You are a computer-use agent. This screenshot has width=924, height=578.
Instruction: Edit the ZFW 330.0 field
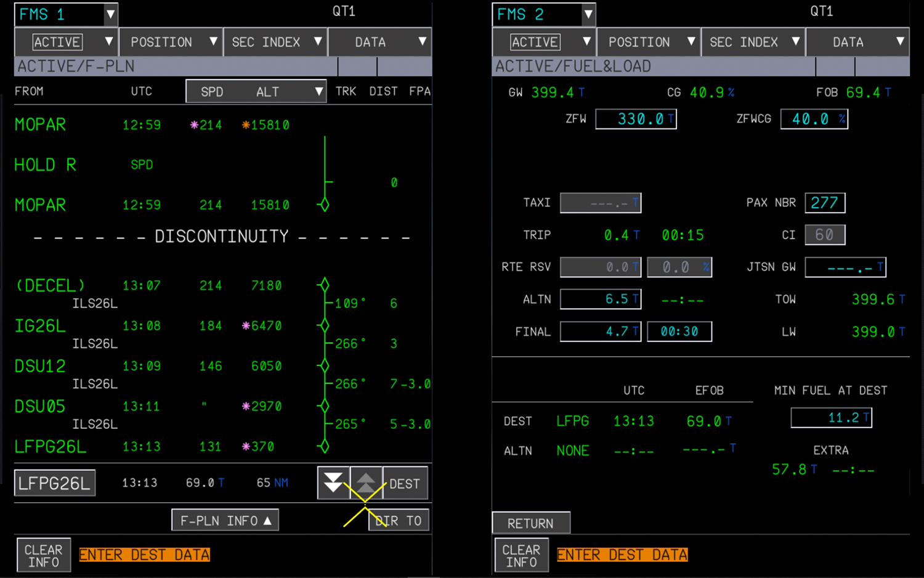point(636,119)
